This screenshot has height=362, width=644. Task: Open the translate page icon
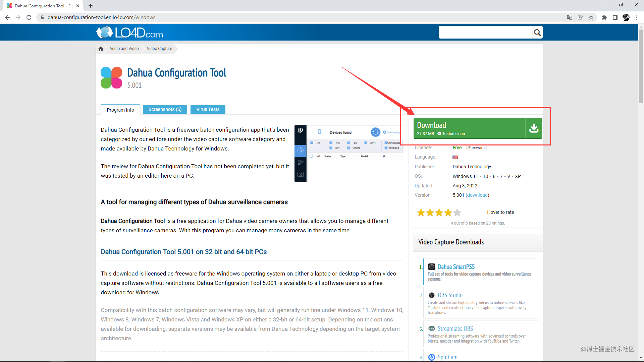pyautogui.click(x=570, y=17)
